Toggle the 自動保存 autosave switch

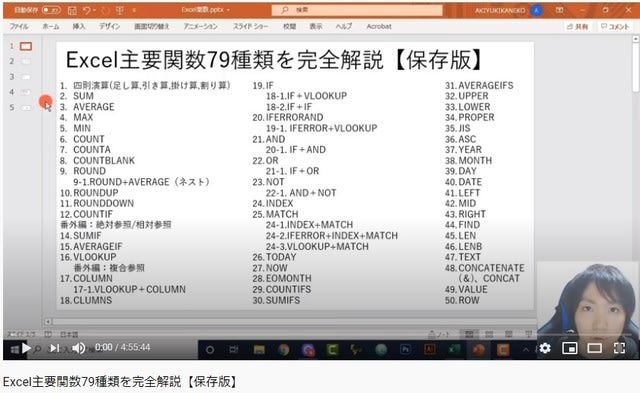(x=51, y=10)
